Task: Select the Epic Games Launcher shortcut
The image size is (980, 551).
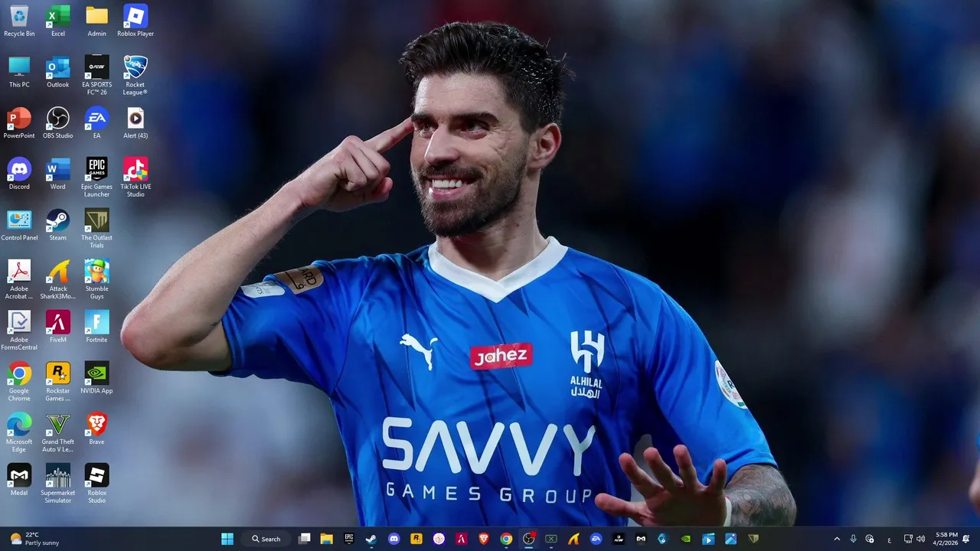Action: pos(96,178)
